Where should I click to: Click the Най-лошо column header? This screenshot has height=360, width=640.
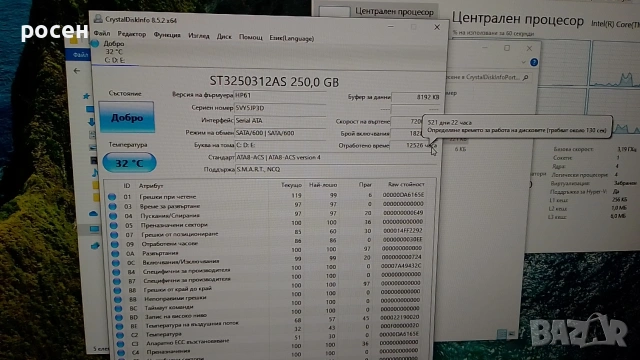[x=323, y=185]
